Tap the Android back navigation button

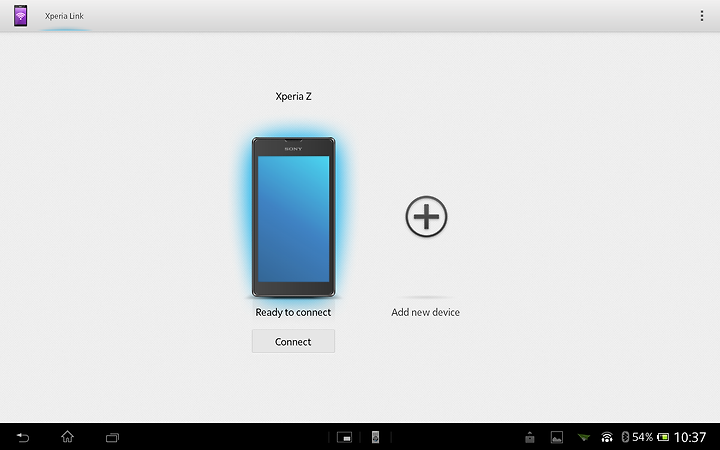click(x=22, y=437)
